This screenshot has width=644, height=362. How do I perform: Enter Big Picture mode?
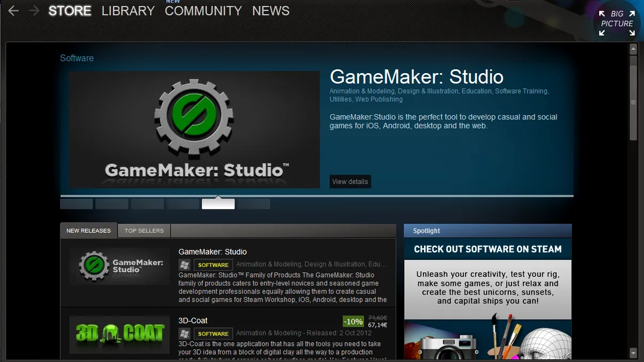(617, 23)
